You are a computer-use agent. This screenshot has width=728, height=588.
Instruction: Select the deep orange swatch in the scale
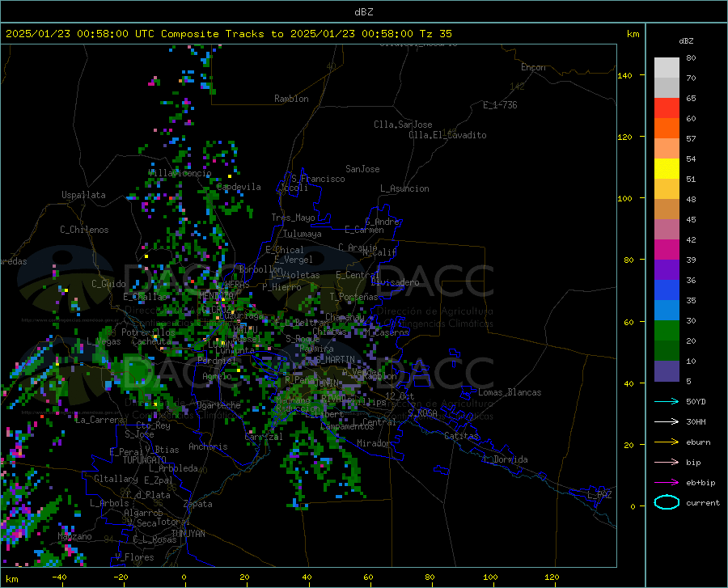pyautogui.click(x=667, y=129)
